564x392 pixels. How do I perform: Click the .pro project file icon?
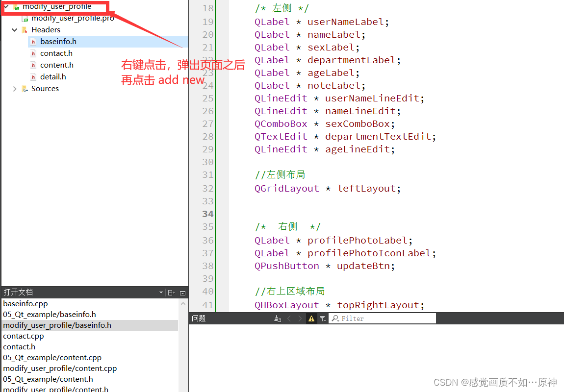tap(25, 18)
